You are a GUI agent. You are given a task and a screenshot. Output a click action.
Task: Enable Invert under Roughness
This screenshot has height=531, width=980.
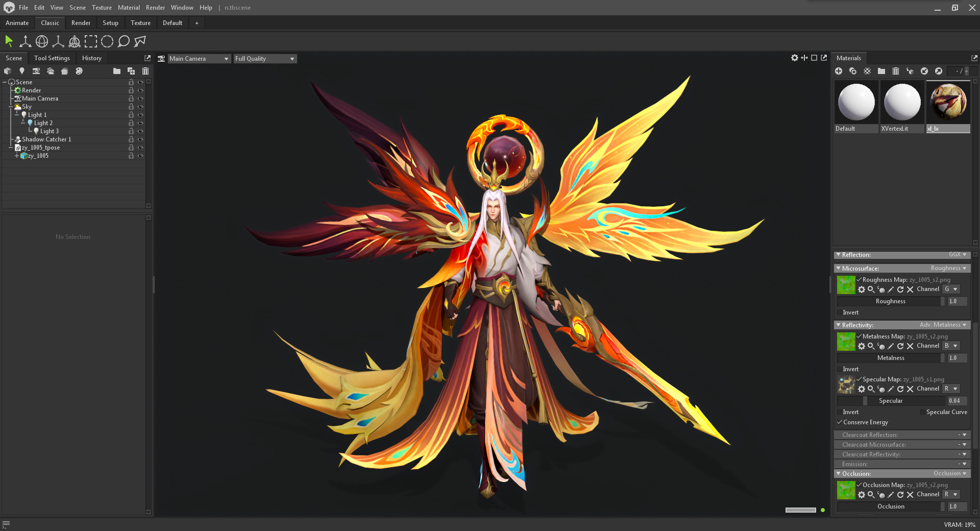(840, 312)
